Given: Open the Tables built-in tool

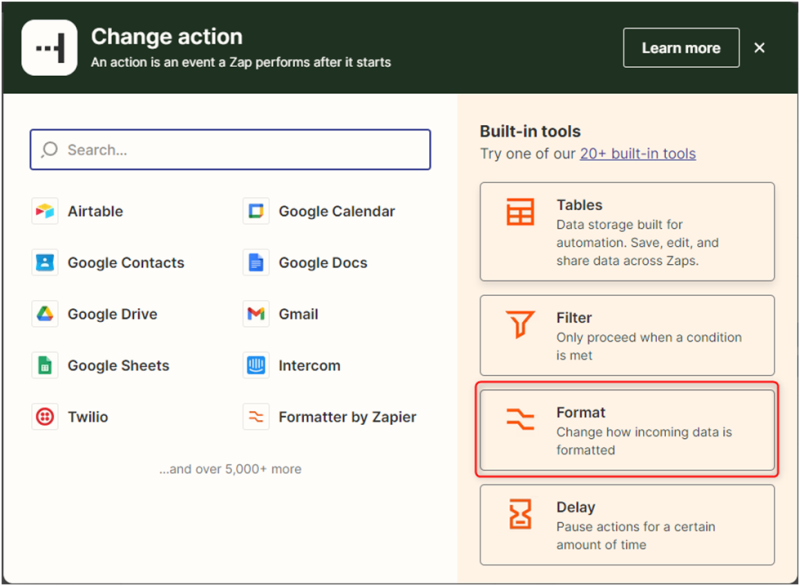Looking at the screenshot, I should click(x=627, y=231).
